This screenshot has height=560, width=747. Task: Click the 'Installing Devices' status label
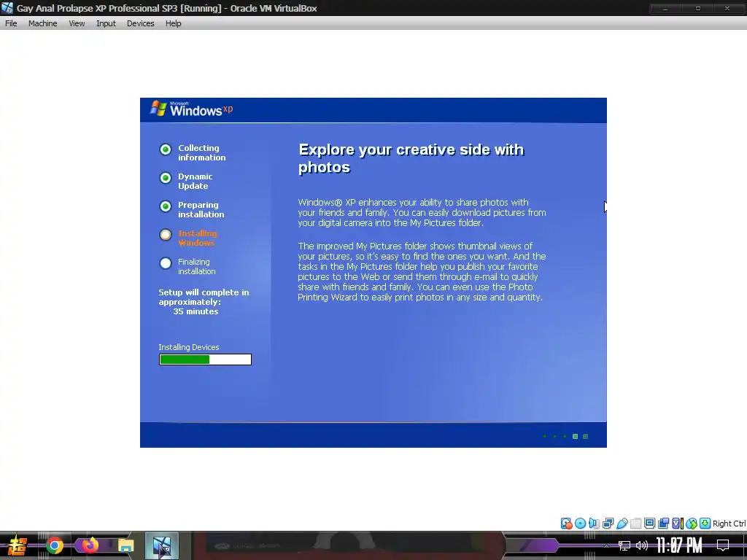tap(189, 347)
